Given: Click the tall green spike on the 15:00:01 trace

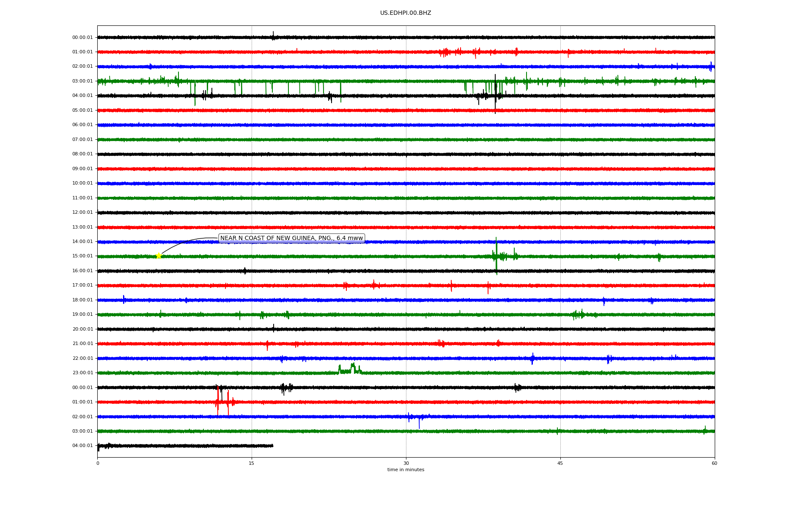Looking at the screenshot, I should 496,256.
